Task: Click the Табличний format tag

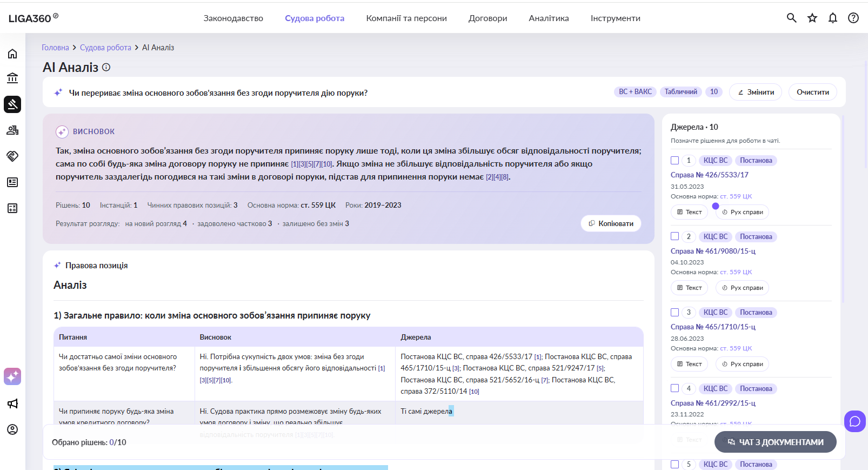Action: coord(680,92)
